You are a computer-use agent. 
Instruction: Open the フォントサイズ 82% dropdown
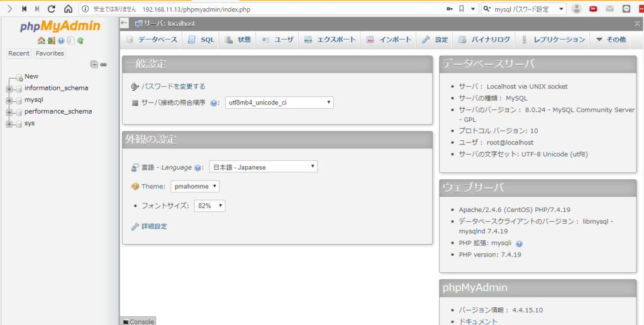[210, 206]
